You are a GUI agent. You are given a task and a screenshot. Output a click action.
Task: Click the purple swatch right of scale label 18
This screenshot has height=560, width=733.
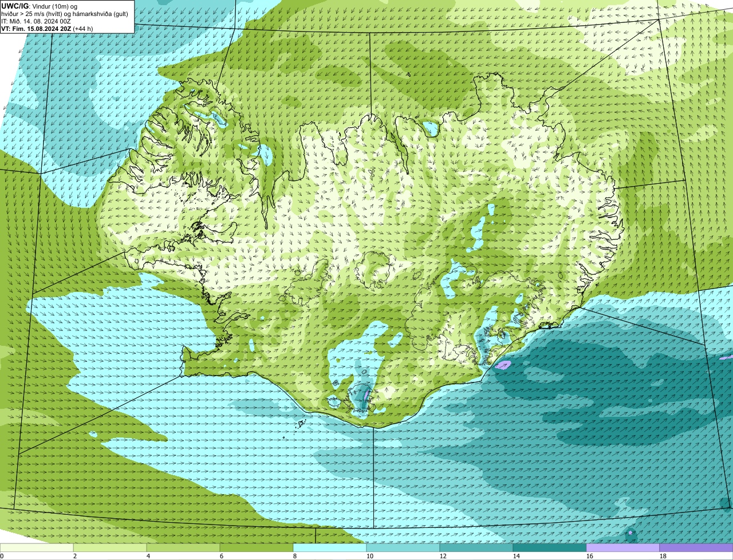pyautogui.click(x=696, y=547)
